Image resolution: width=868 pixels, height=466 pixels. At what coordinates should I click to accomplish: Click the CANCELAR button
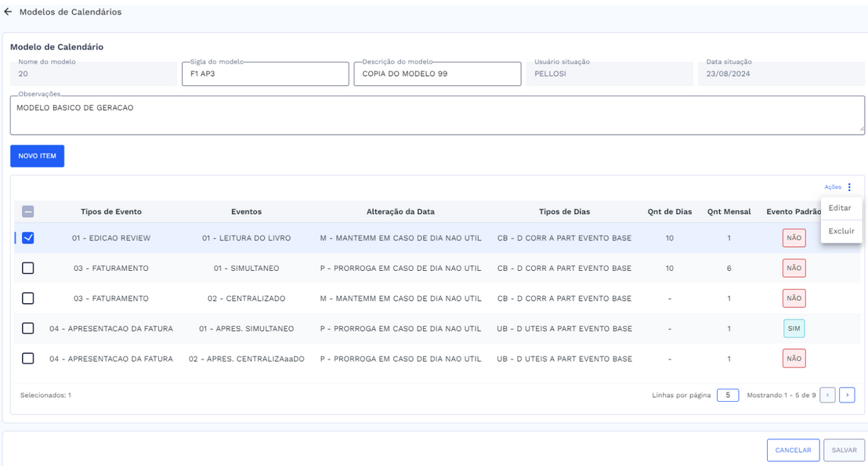793,450
